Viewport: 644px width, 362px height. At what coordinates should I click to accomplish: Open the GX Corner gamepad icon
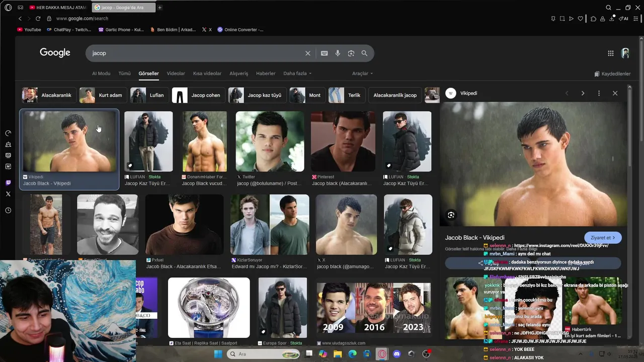(20, 8)
